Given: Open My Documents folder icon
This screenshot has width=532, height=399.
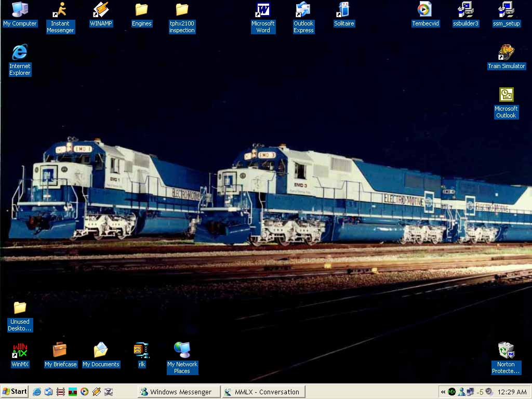Looking at the screenshot, I should pyautogui.click(x=101, y=355).
